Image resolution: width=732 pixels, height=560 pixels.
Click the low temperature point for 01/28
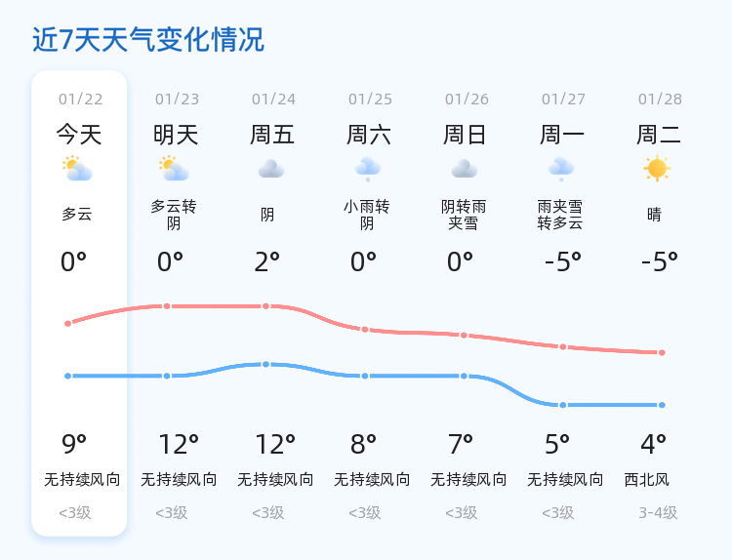662,405
